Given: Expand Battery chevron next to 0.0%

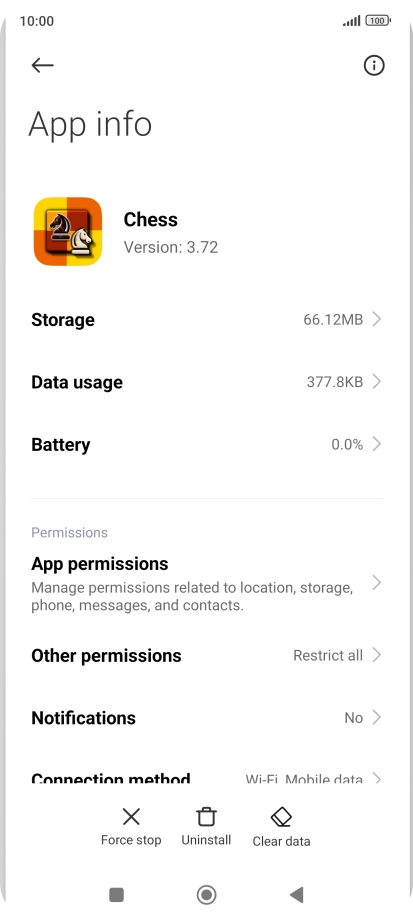Looking at the screenshot, I should [377, 444].
